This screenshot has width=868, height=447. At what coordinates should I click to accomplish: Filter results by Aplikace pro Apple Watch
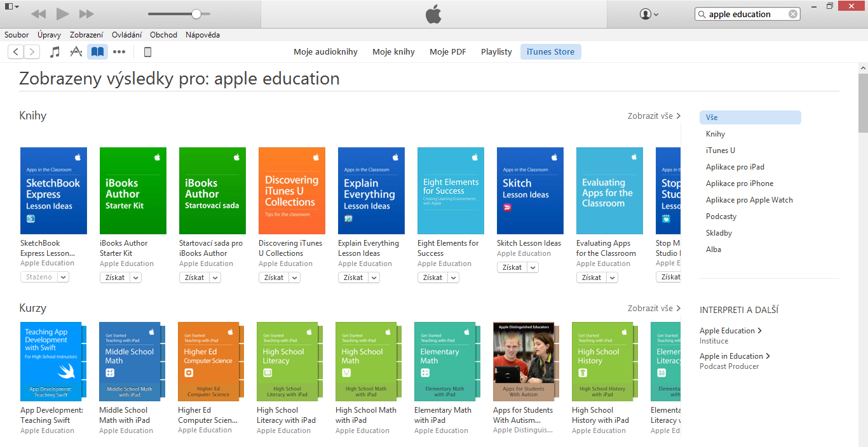[x=750, y=200]
